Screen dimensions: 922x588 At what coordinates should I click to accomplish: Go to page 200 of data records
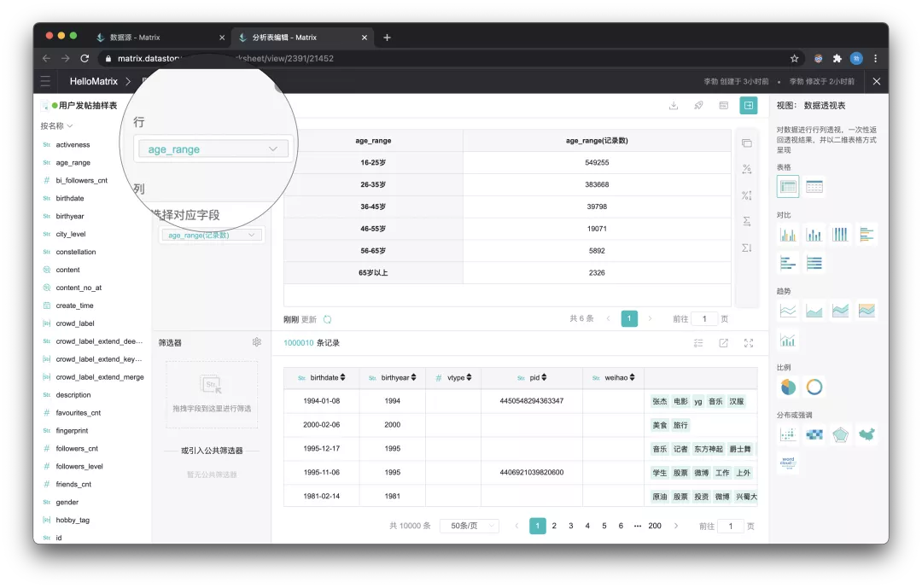coord(655,526)
